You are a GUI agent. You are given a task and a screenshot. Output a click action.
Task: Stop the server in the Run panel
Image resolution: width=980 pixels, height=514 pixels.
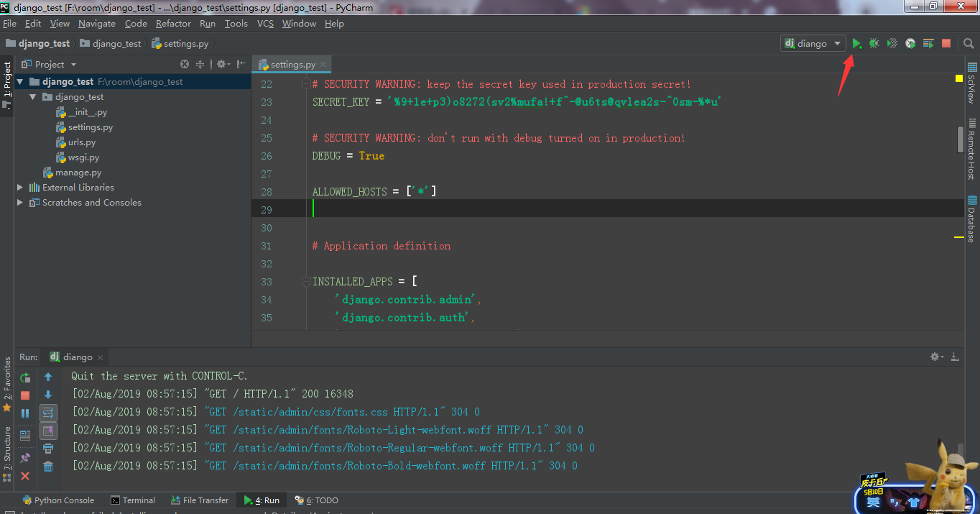[x=25, y=395]
